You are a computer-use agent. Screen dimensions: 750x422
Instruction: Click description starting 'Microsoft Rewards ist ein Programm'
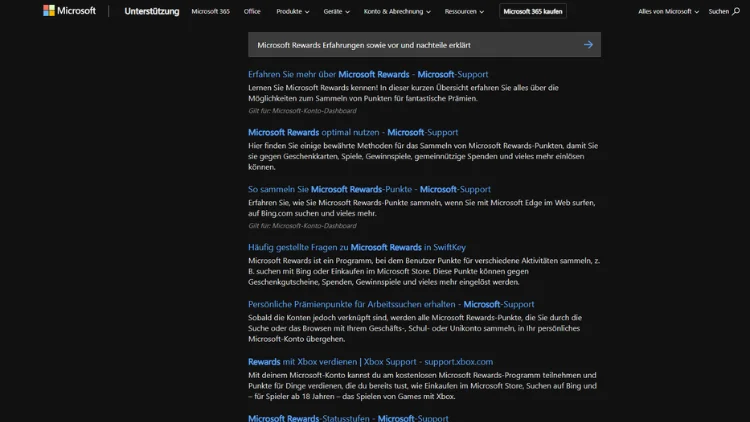[x=424, y=271]
